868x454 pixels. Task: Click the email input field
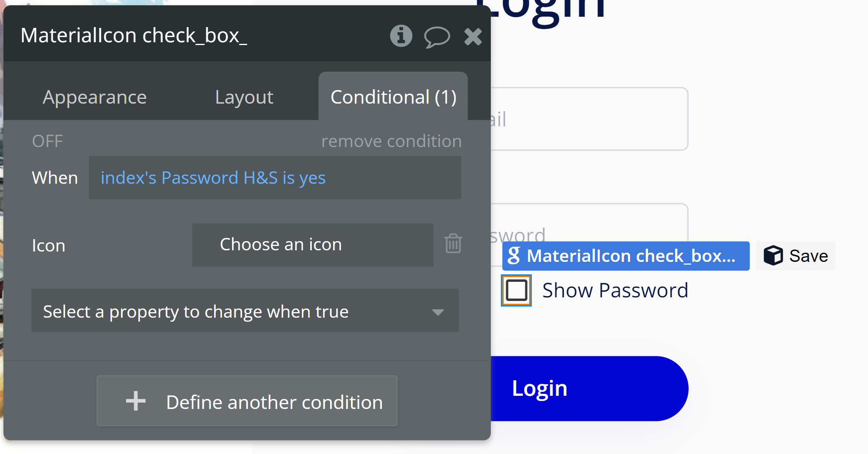click(589, 119)
